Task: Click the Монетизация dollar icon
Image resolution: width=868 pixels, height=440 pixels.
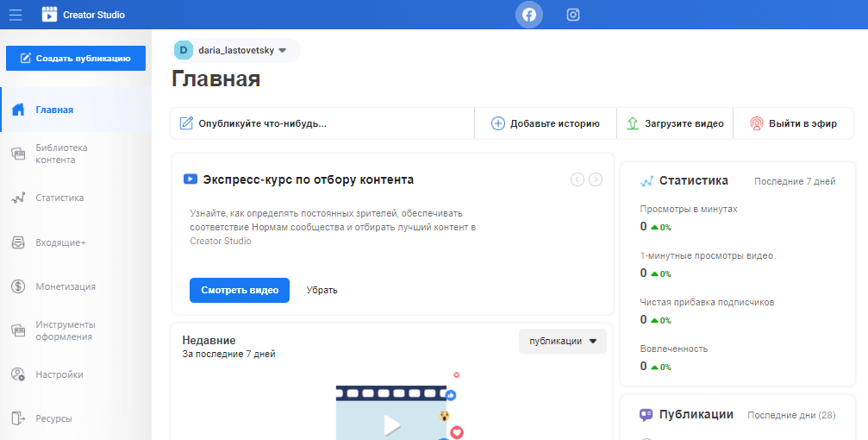Action: [18, 286]
